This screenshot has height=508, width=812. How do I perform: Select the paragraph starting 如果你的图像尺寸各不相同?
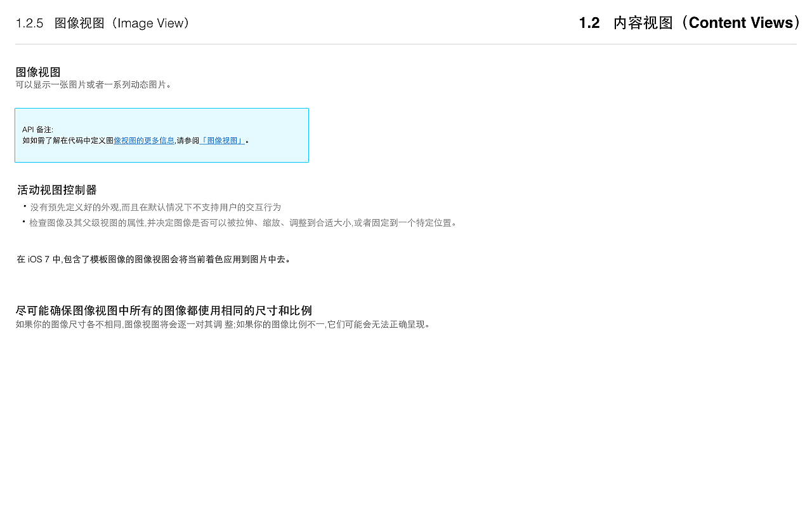coord(223,324)
